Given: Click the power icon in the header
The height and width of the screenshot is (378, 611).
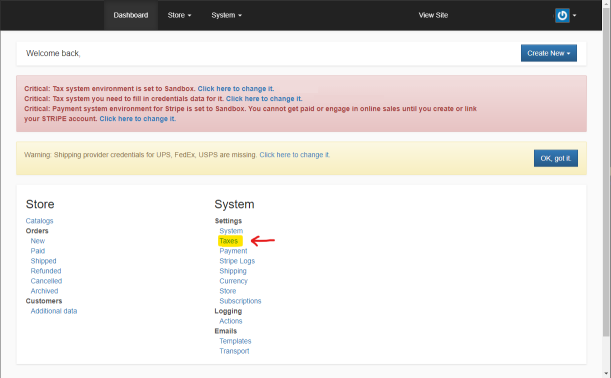Looking at the screenshot, I should 562,16.
